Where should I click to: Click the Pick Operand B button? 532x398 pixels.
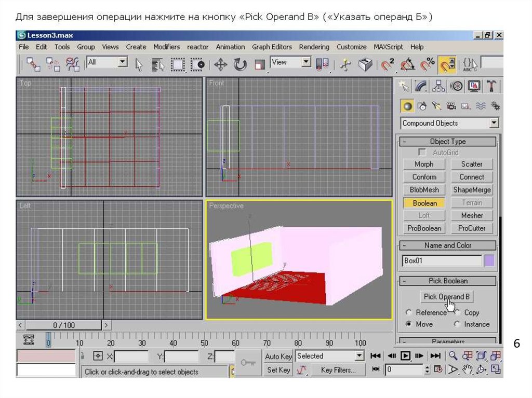tap(447, 297)
